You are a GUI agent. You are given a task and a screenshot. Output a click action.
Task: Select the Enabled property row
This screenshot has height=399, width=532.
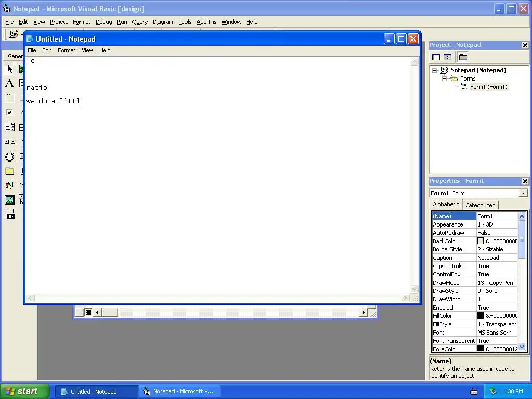(x=475, y=308)
